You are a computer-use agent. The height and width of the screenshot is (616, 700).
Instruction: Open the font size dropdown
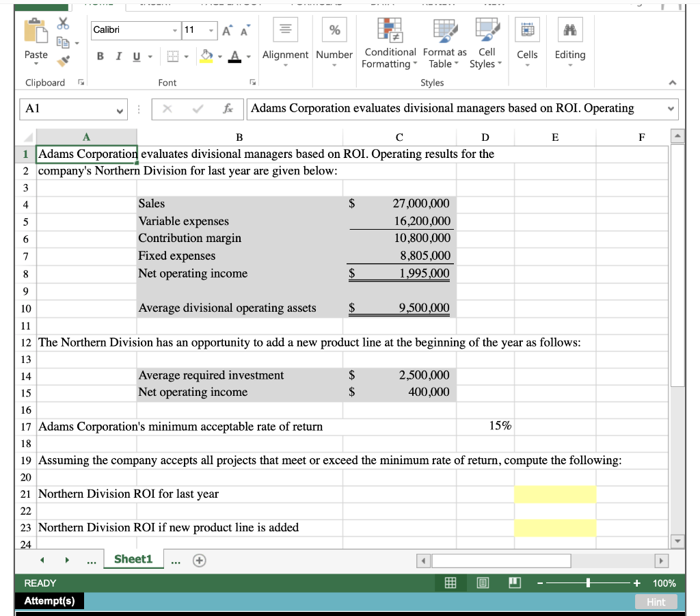coord(211,30)
